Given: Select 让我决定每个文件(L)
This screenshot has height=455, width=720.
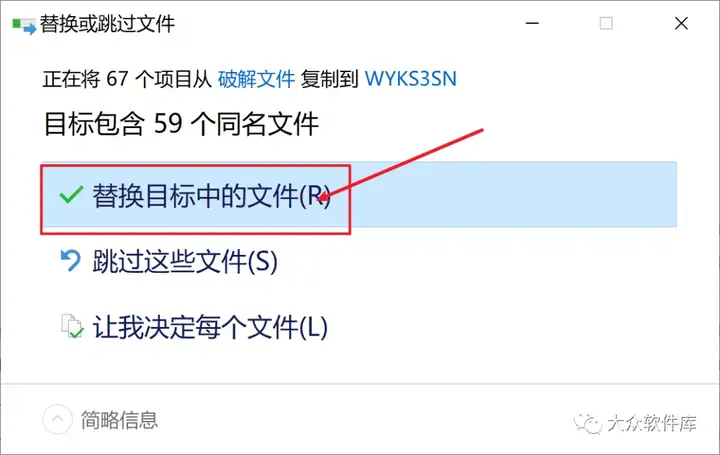Looking at the screenshot, I should pyautogui.click(x=210, y=327).
